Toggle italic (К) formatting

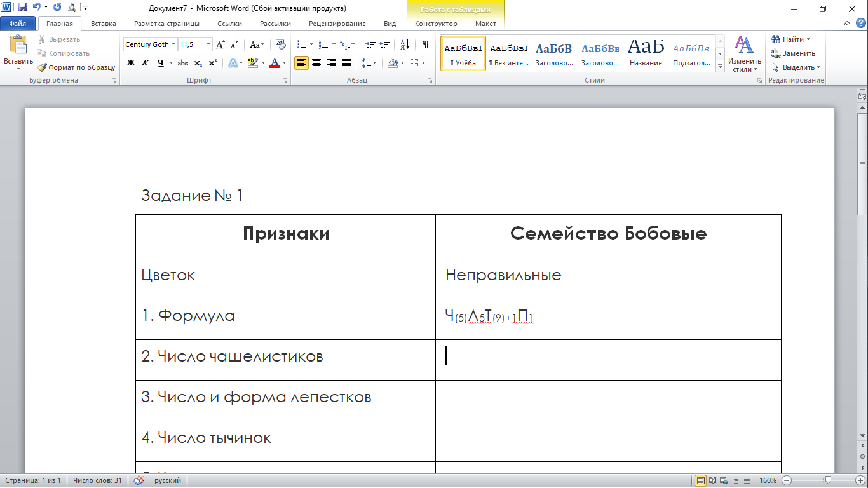coord(146,63)
